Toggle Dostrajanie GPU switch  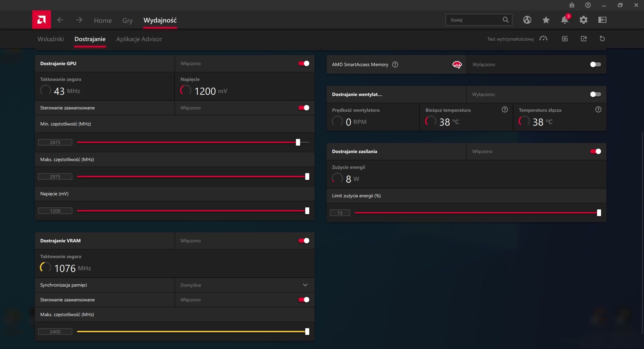pyautogui.click(x=304, y=63)
